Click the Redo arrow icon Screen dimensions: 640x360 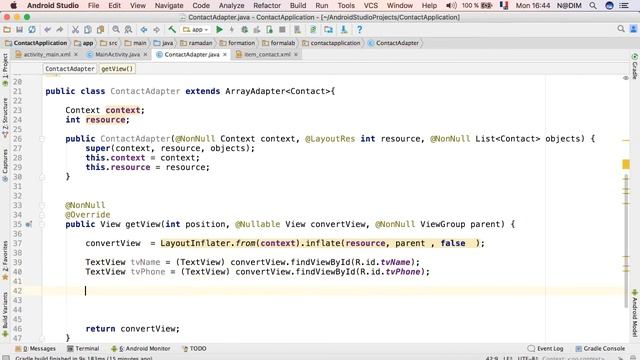point(60,29)
